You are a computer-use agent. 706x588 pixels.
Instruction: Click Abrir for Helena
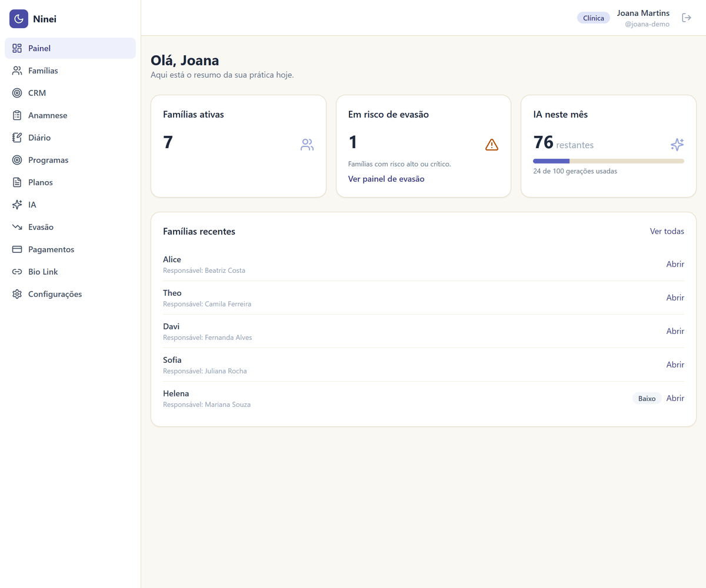tap(675, 398)
